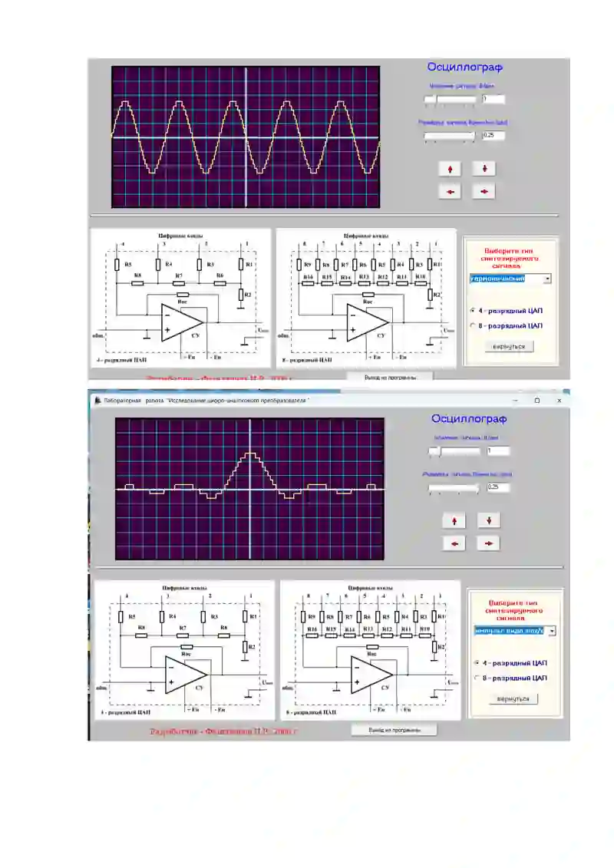
Task: Open the signal type dropdown in lower window
Action: coord(551,631)
